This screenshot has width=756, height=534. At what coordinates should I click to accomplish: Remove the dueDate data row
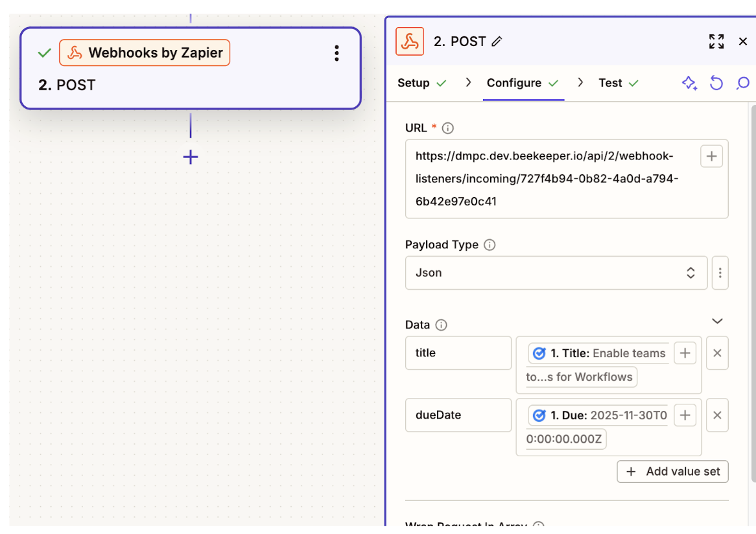coord(717,415)
